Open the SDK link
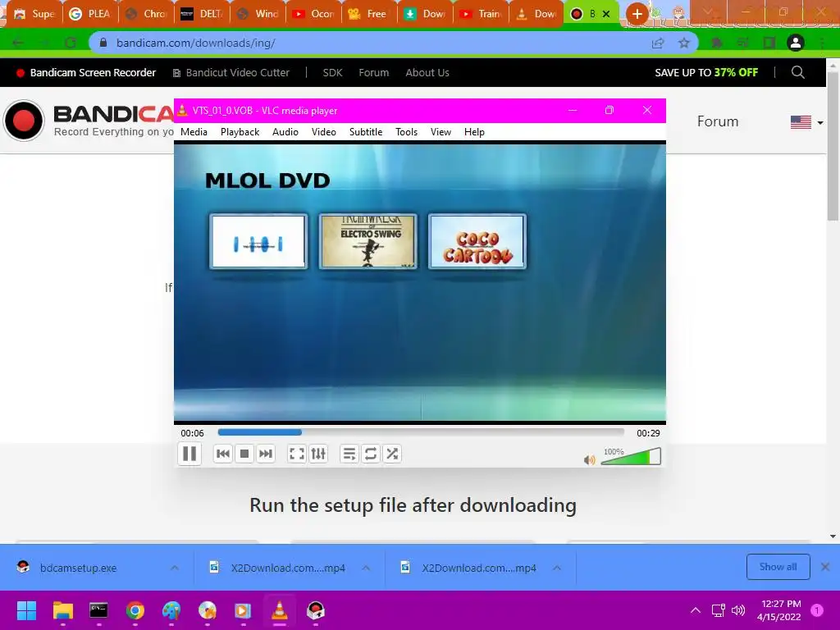 332,73
